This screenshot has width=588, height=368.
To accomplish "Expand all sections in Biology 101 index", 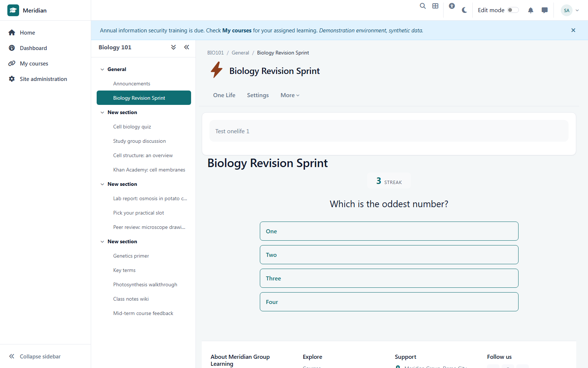I will (173, 47).
